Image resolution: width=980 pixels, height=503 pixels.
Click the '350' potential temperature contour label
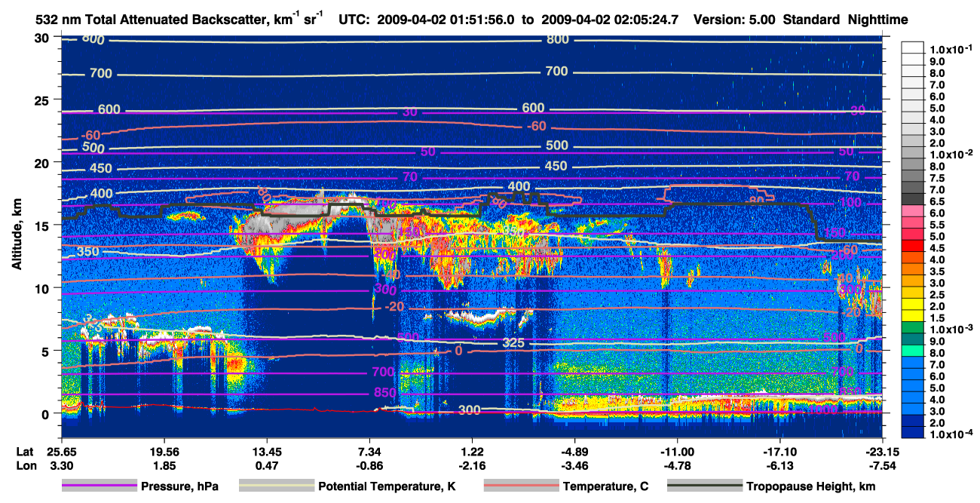(x=88, y=251)
